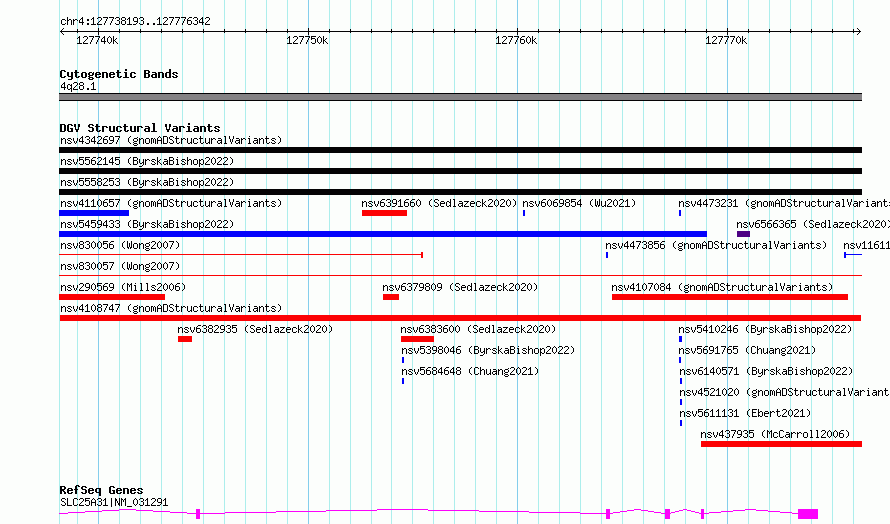The width and height of the screenshot is (890, 524).
Task: Open nsv830056 (Wong2007) label
Action: pyautogui.click(x=120, y=245)
